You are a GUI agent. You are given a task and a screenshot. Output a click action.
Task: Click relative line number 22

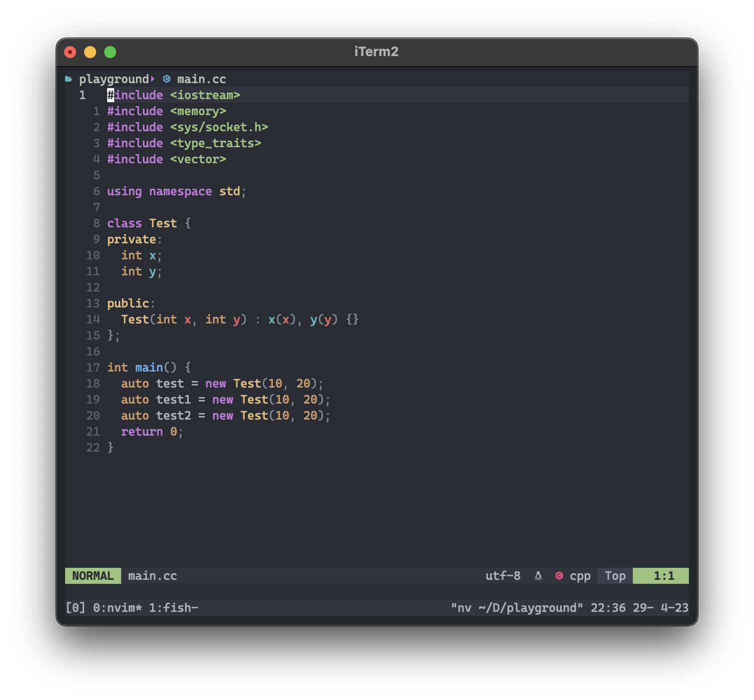click(93, 448)
